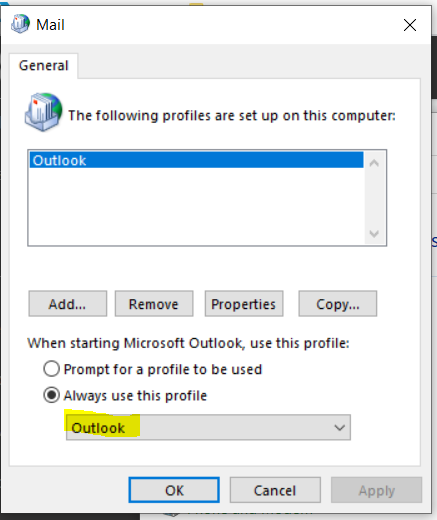Screen dimensions: 437x520
Task: Click the Add... button
Action: point(68,304)
